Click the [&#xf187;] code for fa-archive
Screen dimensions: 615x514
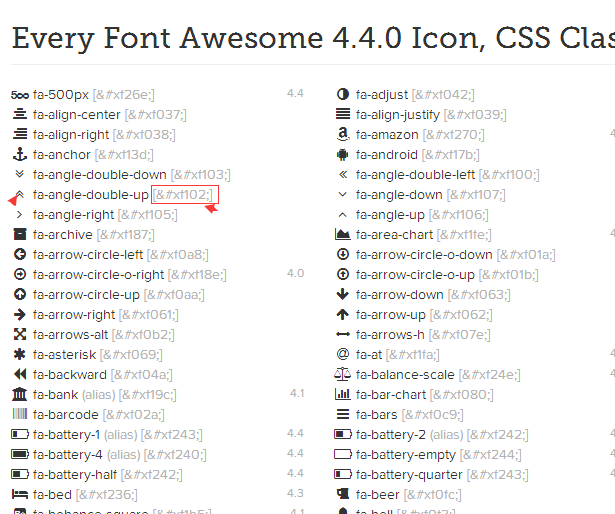pos(126,235)
